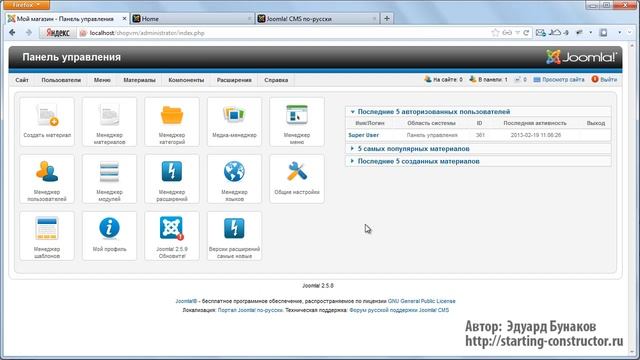Click the Joomla! 2.5.8 version text
The height and width of the screenshot is (360, 640).
[318, 286]
